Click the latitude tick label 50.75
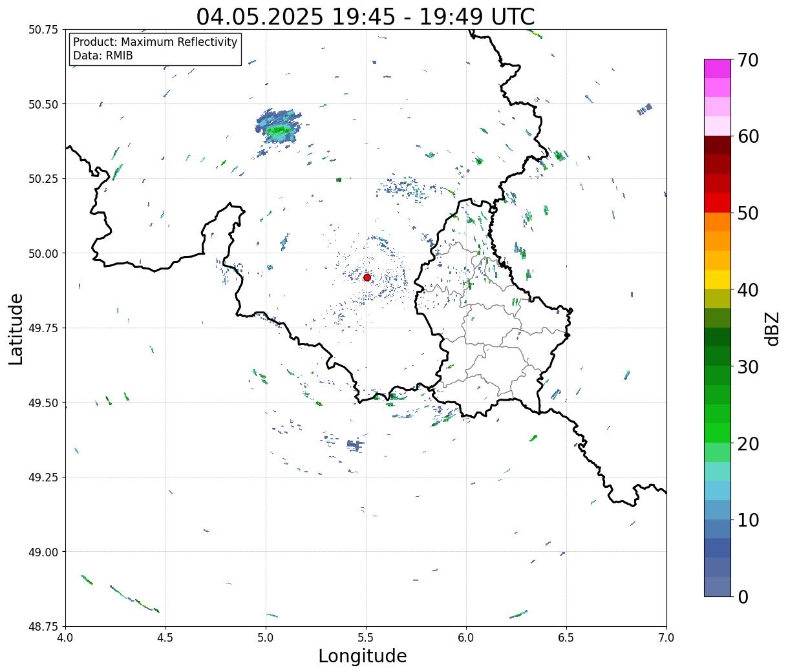Viewport: 788px width, 672px height. coord(43,30)
